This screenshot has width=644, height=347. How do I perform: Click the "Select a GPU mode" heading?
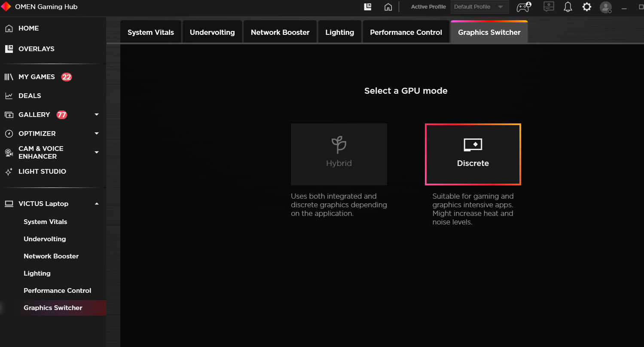(406, 91)
